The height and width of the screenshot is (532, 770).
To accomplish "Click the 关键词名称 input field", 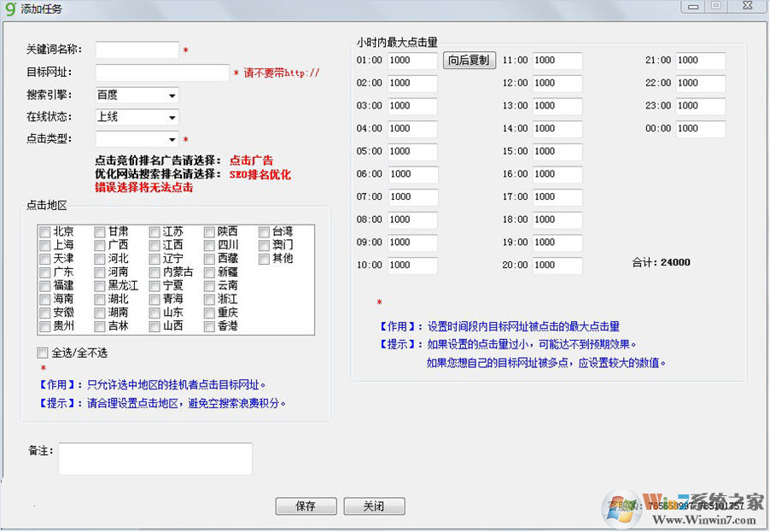I will click(137, 50).
